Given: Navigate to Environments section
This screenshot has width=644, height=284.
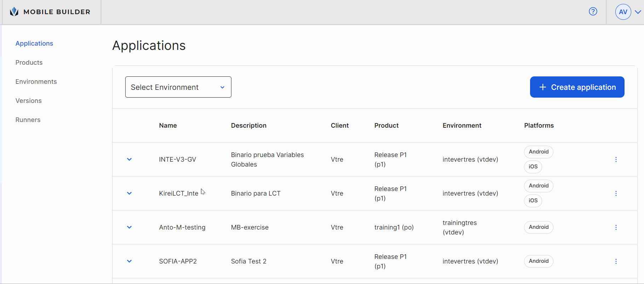Looking at the screenshot, I should (x=36, y=82).
